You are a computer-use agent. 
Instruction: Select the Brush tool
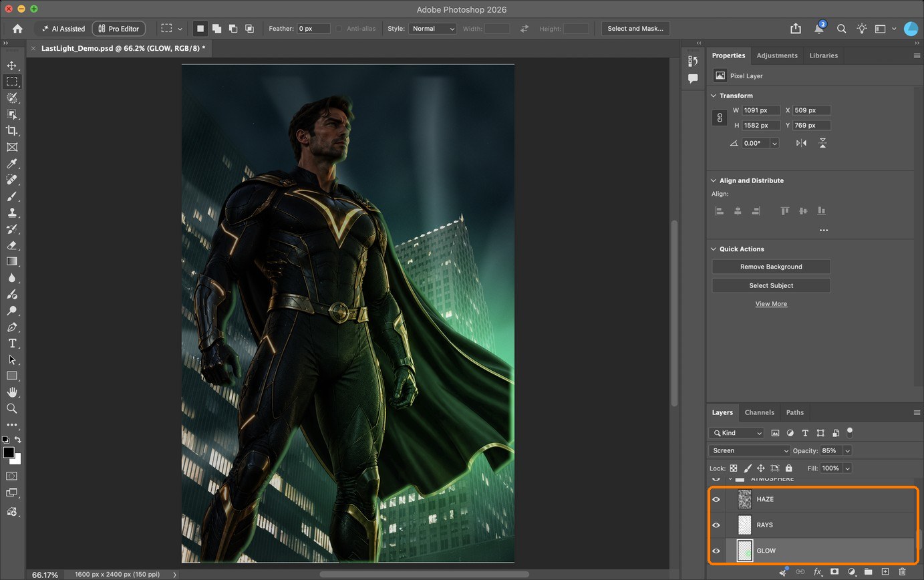[12, 196]
